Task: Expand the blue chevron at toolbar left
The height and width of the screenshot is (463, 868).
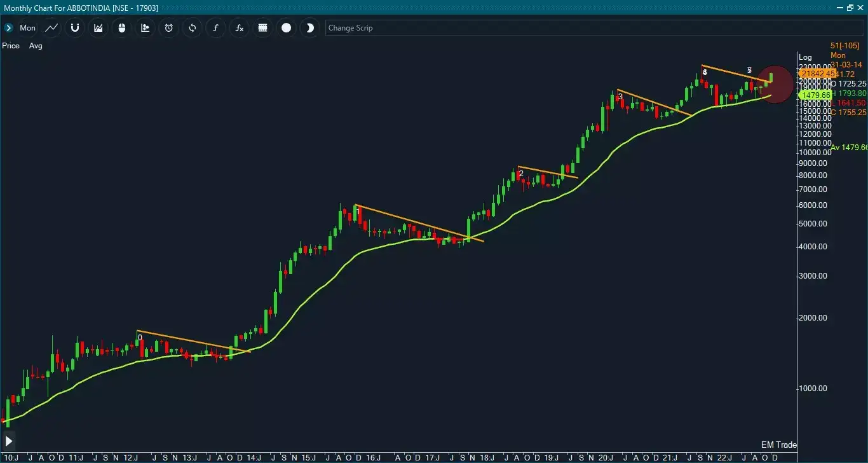Action: tap(9, 28)
